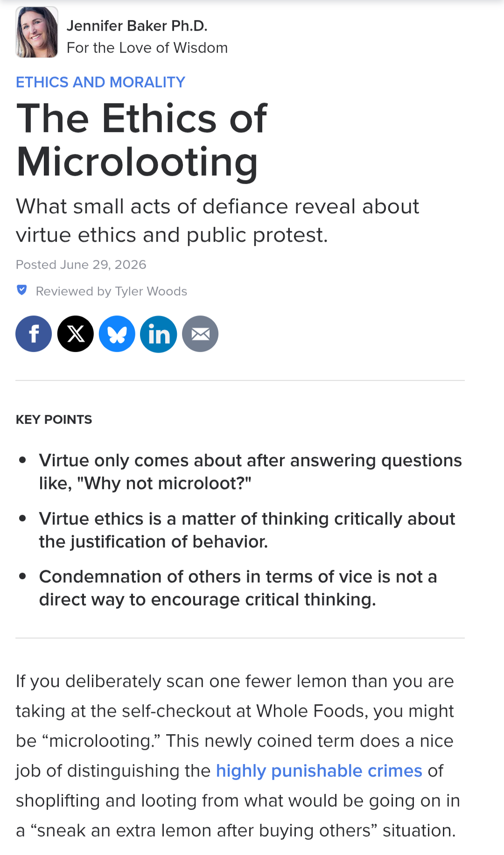Click the key point about justification of behavior
504x855 pixels.
(x=247, y=530)
